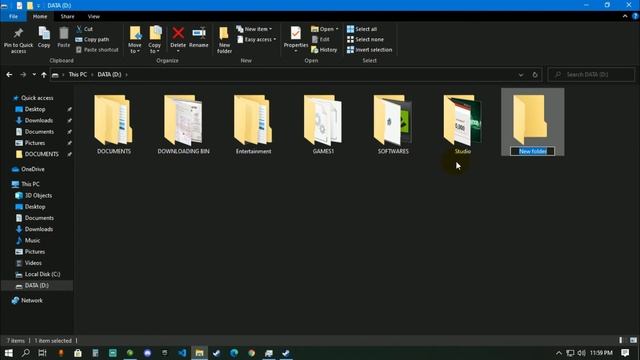
Task: Click Select all
Action: coord(362,29)
